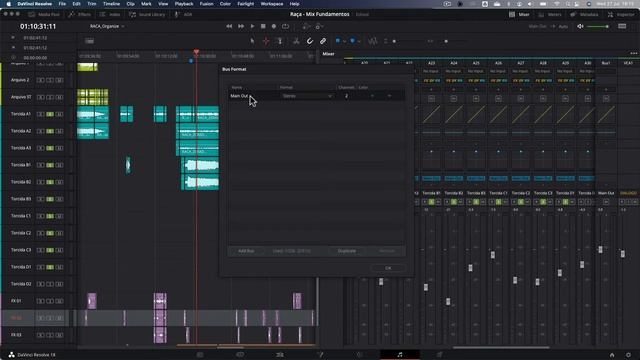Click the rewind transport button
The height and width of the screenshot is (360, 640).
[x=229, y=26]
